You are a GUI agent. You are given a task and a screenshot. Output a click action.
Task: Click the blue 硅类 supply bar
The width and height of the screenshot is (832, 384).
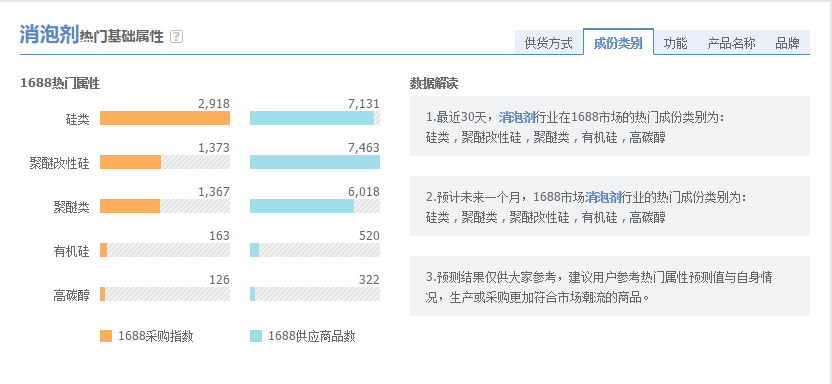click(312, 118)
